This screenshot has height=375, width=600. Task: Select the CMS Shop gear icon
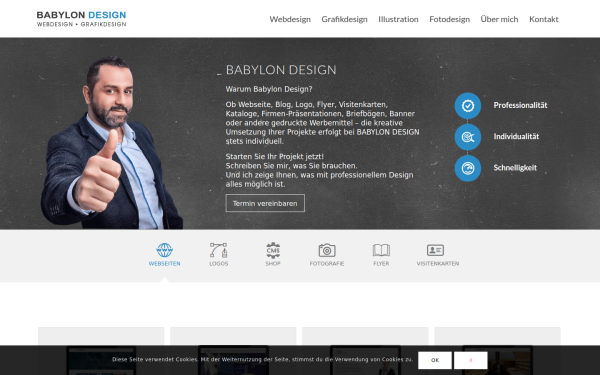pos(273,250)
